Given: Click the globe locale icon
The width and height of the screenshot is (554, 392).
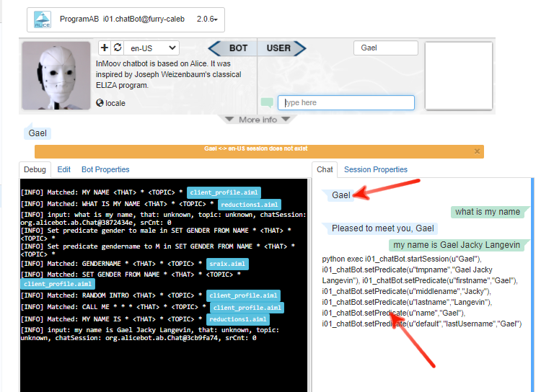Looking at the screenshot, I should [100, 102].
